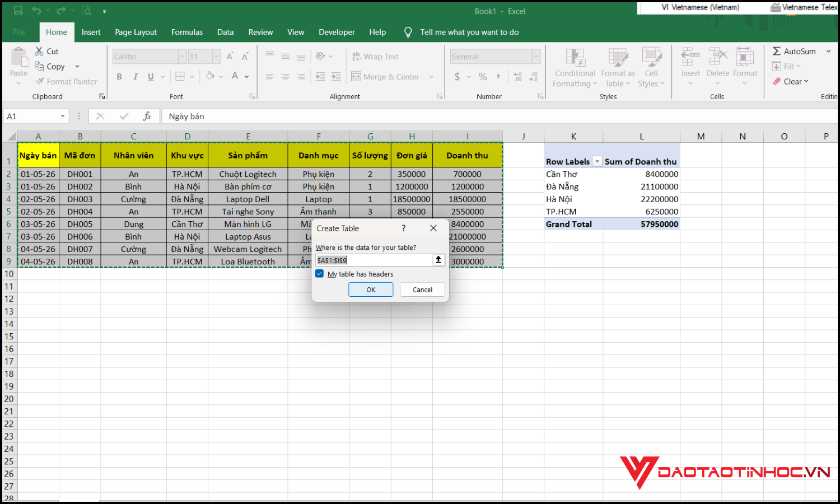Open the File menu
The width and height of the screenshot is (840, 504).
pos(19,32)
